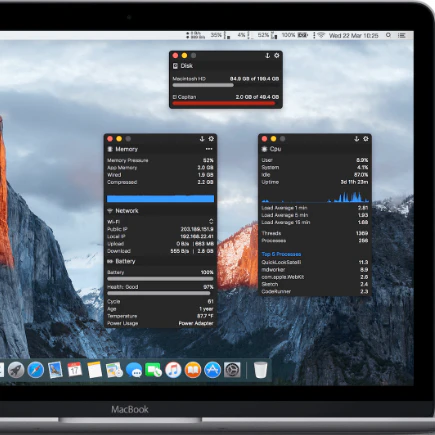Click the Health Good 97% bar
Image resolution: width=435 pixels, height=435 pixels.
(160, 294)
